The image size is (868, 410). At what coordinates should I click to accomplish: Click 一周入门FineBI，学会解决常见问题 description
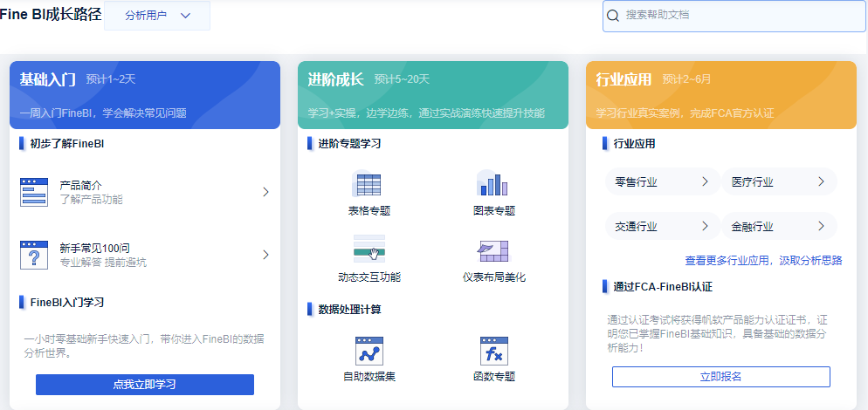point(104,113)
